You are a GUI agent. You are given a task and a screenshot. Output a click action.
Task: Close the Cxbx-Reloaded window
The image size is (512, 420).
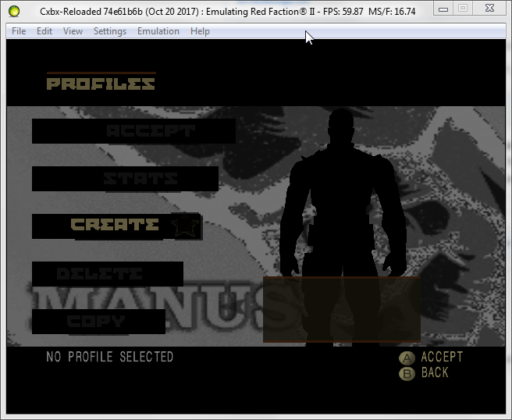click(489, 9)
